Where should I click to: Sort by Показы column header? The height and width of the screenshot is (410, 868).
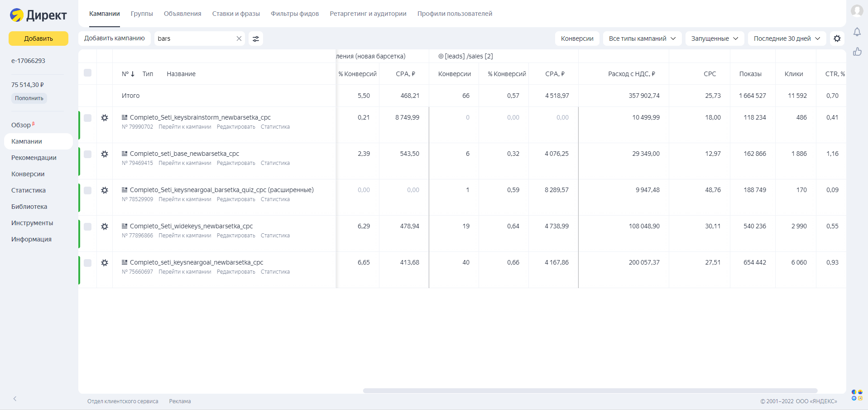click(x=750, y=74)
